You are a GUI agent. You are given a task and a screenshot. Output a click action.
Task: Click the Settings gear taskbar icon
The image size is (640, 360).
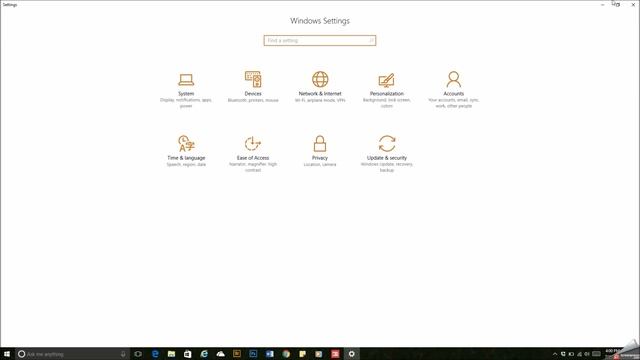point(351,354)
